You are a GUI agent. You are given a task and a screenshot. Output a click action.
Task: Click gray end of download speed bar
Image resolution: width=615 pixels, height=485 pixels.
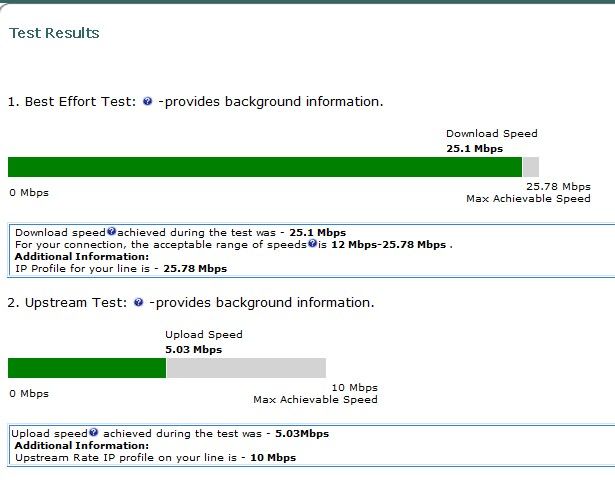click(x=530, y=167)
